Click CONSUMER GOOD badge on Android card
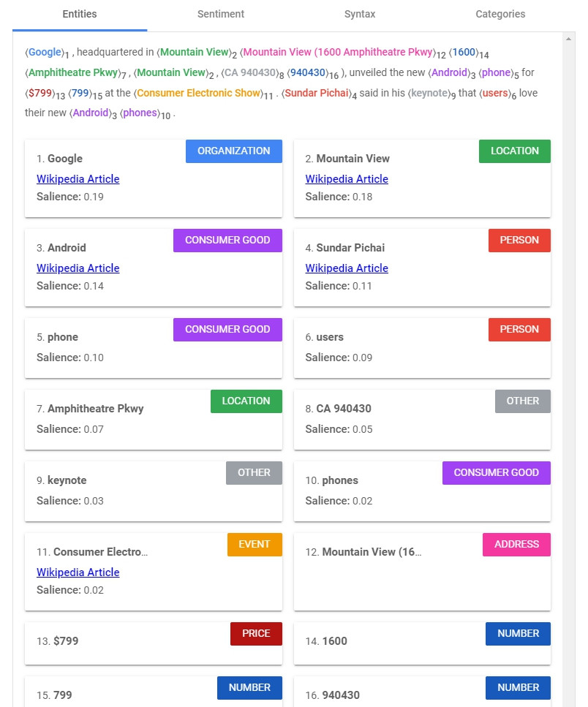588x707 pixels. click(x=227, y=241)
